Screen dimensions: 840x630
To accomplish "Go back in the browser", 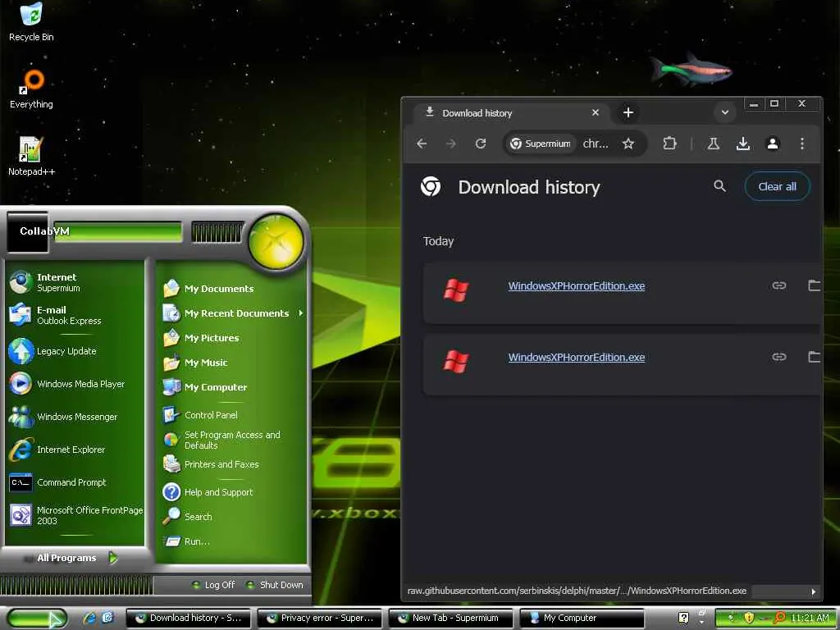I will [422, 144].
